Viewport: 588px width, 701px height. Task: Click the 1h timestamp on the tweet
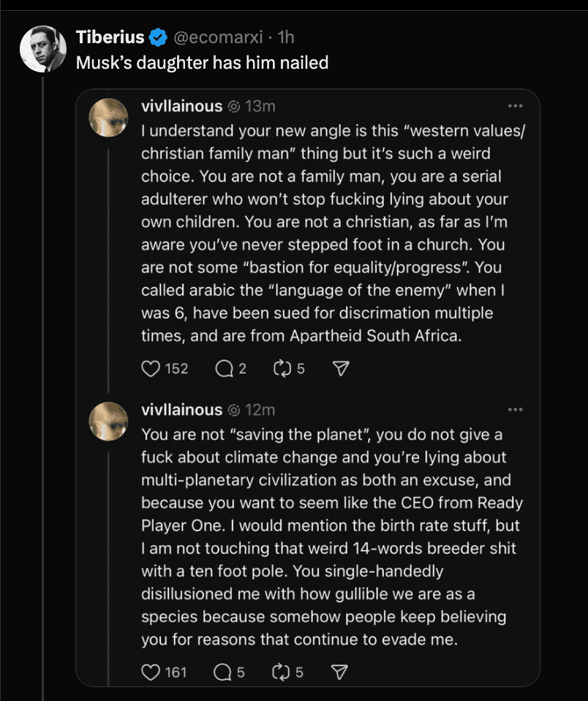point(286,37)
